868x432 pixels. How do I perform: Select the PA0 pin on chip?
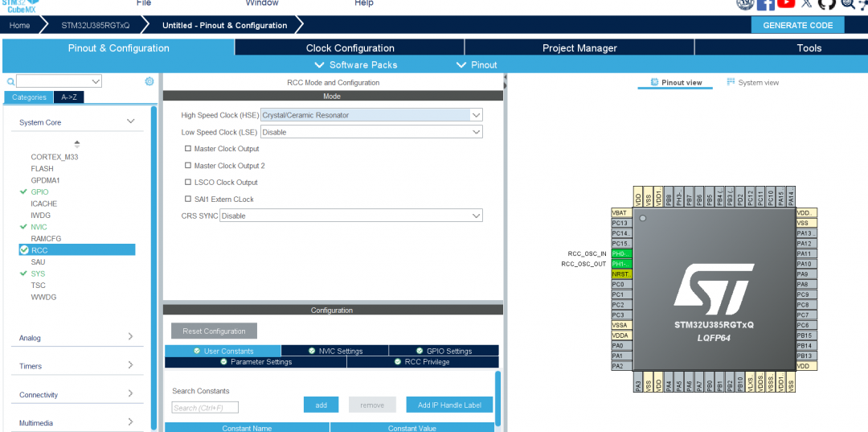(621, 346)
